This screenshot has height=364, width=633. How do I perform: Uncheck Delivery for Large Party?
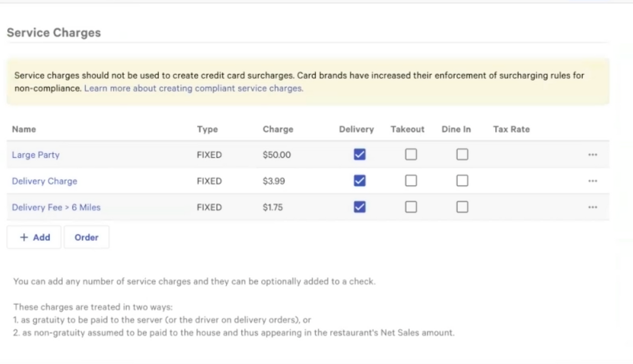coord(359,154)
